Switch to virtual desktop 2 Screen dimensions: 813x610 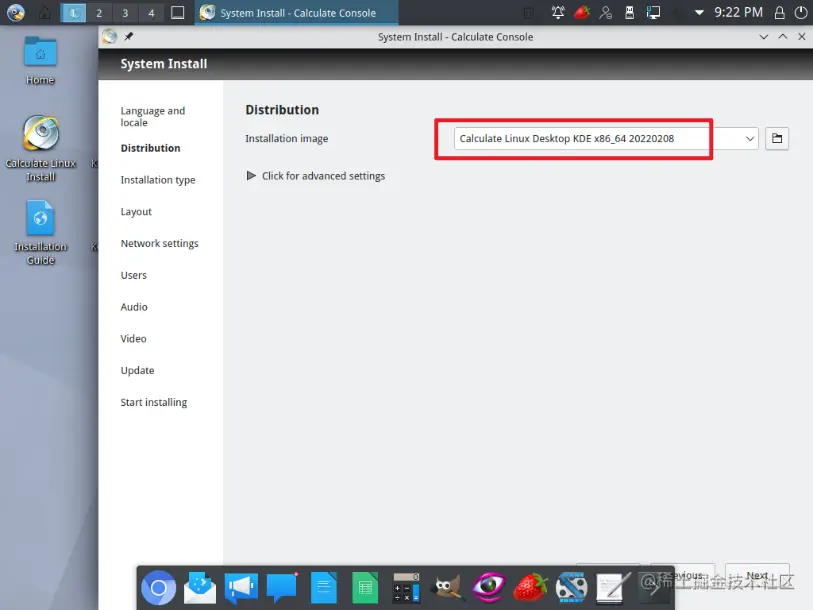[99, 13]
